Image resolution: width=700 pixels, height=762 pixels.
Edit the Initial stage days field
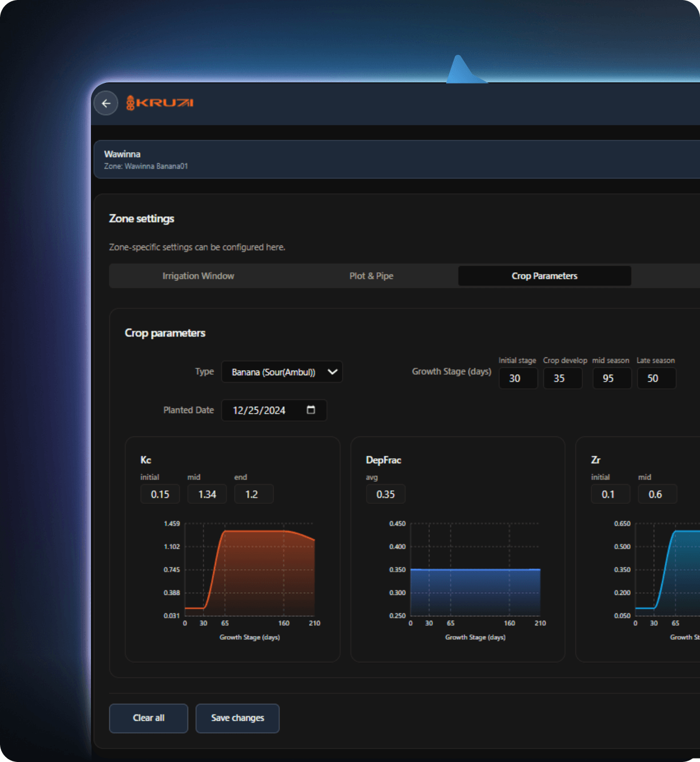coord(518,378)
